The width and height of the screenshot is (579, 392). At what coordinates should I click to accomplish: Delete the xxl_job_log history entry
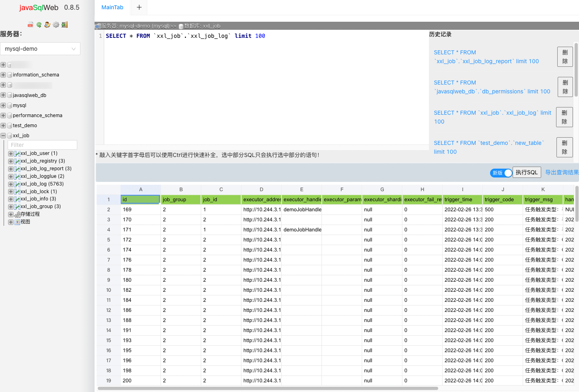(x=565, y=117)
